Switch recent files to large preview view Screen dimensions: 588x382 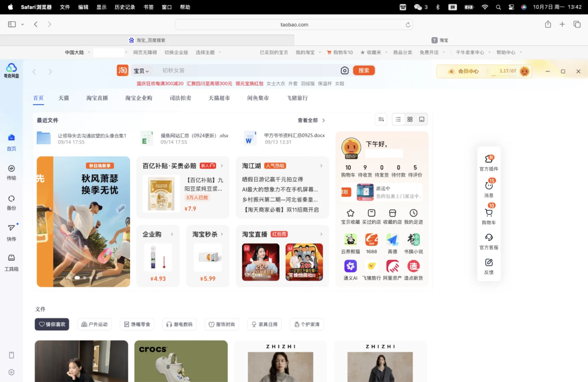click(421, 119)
